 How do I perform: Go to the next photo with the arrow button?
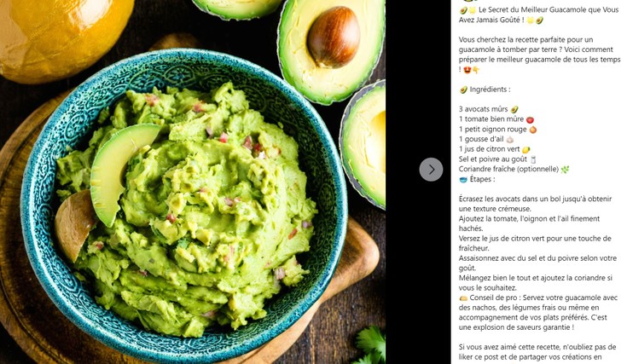pos(431,170)
